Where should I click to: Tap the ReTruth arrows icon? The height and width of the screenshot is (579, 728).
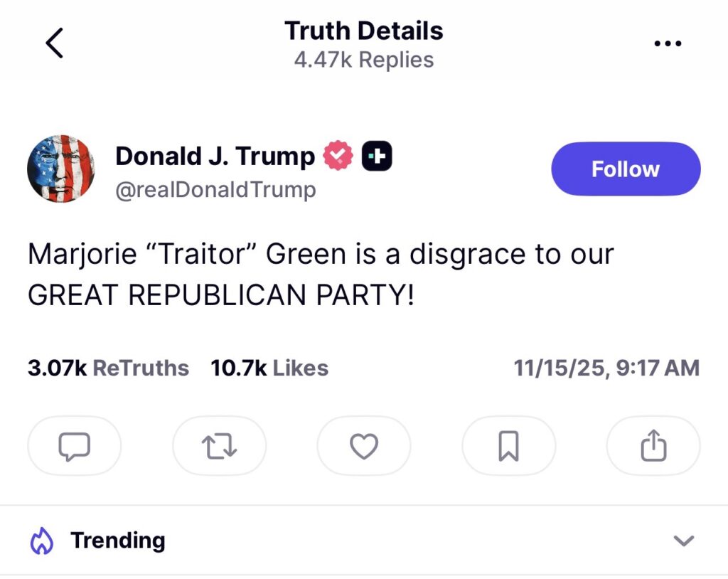pos(219,446)
